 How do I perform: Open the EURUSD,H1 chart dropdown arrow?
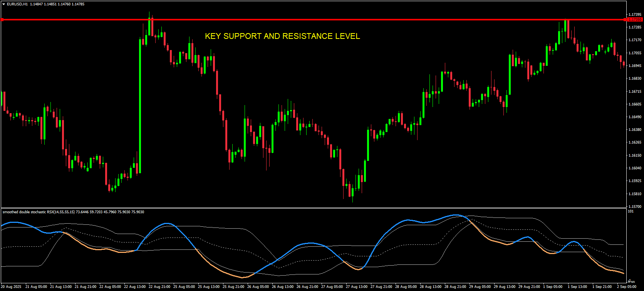(3, 4)
